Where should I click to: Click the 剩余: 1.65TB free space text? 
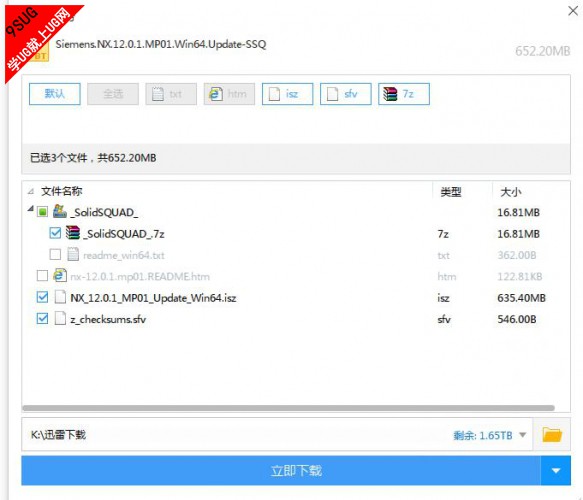[483, 435]
